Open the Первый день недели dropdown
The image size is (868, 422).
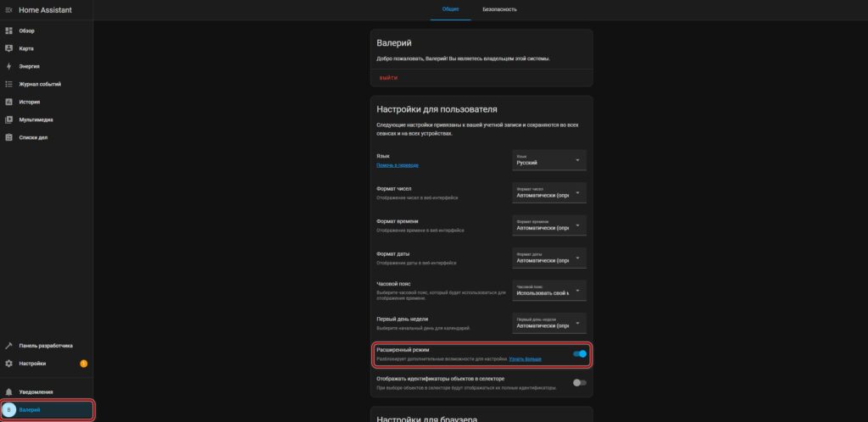548,323
